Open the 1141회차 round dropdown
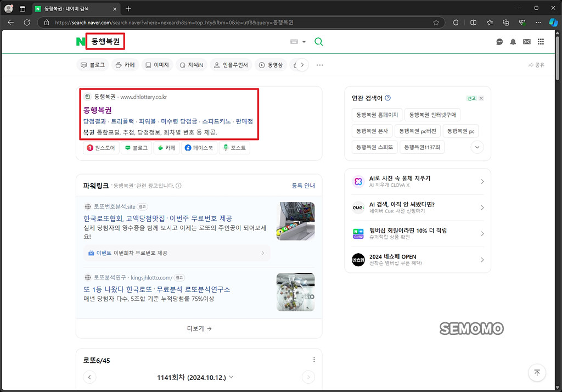The height and width of the screenshot is (392, 562). 195,377
